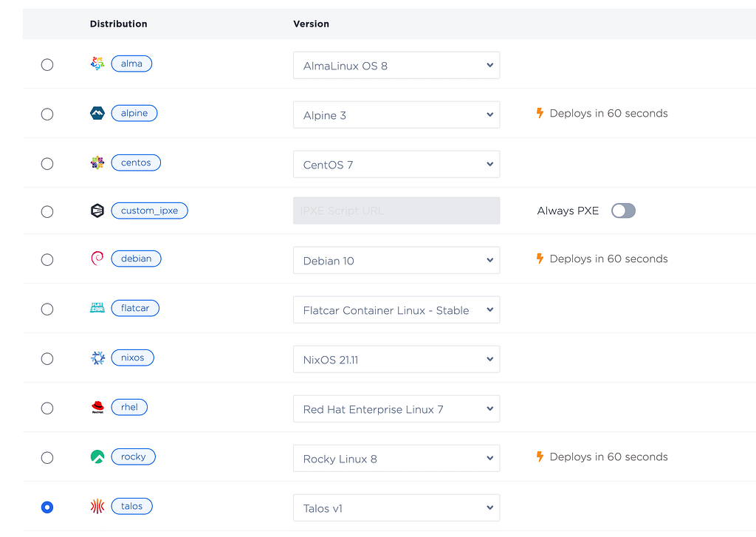Click the CentOS logo icon

[x=97, y=163]
